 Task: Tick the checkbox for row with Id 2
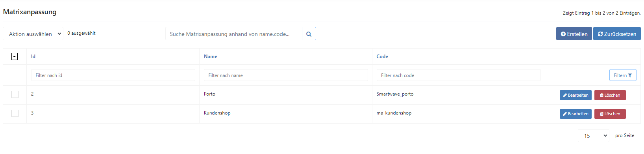(x=15, y=94)
